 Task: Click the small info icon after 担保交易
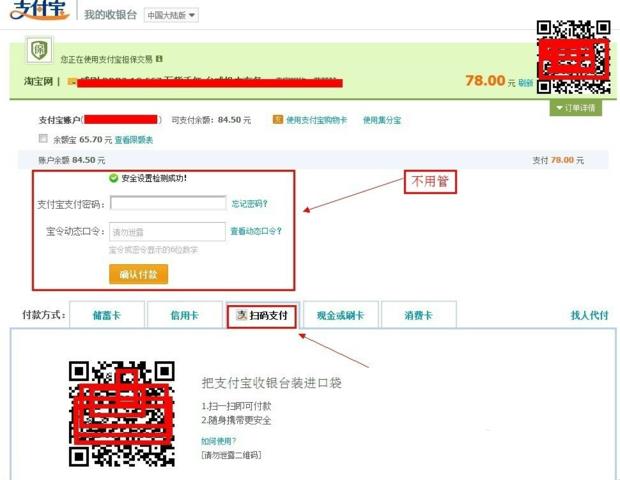[159, 60]
